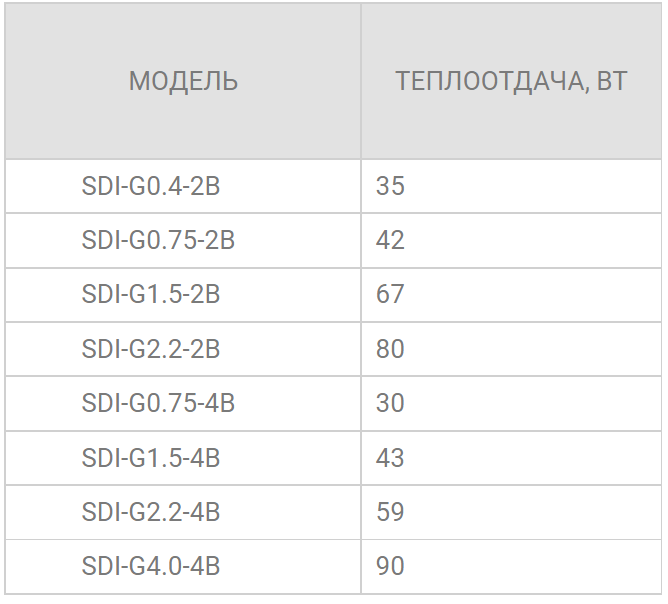Select the SDI-G1.5-2B model cell
Screen dimensions: 668x604
pyautogui.click(x=150, y=294)
